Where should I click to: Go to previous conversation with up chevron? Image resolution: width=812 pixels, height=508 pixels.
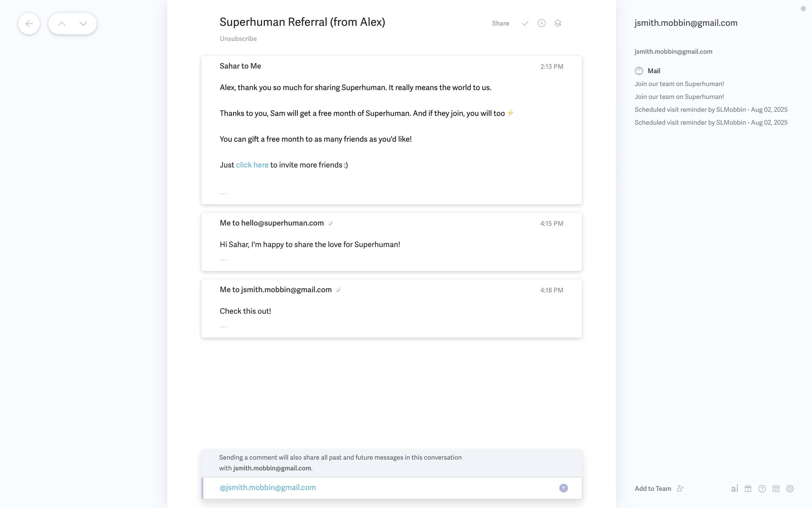[62, 24]
